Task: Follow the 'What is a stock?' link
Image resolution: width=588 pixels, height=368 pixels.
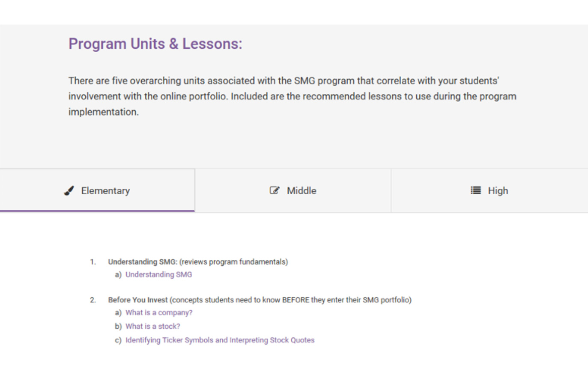Action: click(152, 326)
